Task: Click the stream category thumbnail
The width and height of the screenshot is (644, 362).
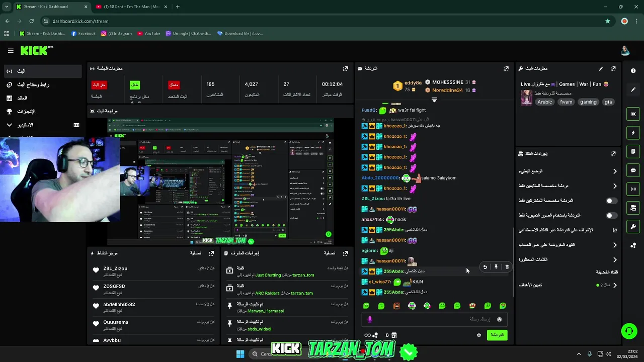Action: point(526,98)
